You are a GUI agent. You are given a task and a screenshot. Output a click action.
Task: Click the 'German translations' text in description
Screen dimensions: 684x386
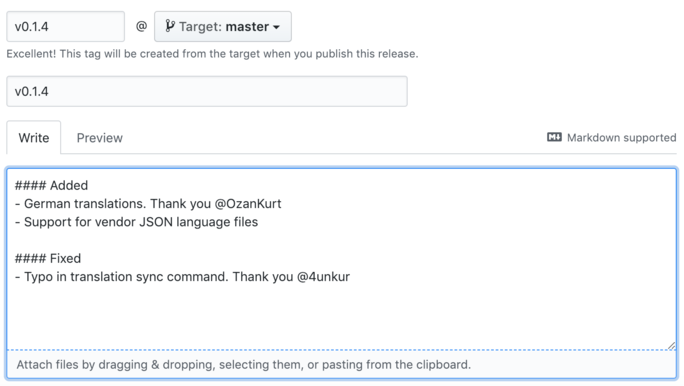click(x=85, y=204)
